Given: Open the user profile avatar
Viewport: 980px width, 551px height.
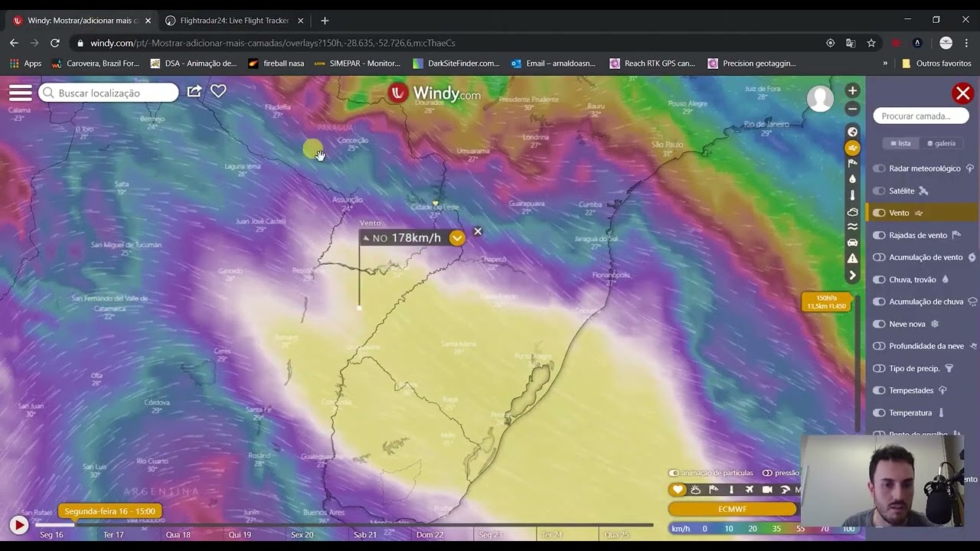Looking at the screenshot, I should tap(820, 99).
